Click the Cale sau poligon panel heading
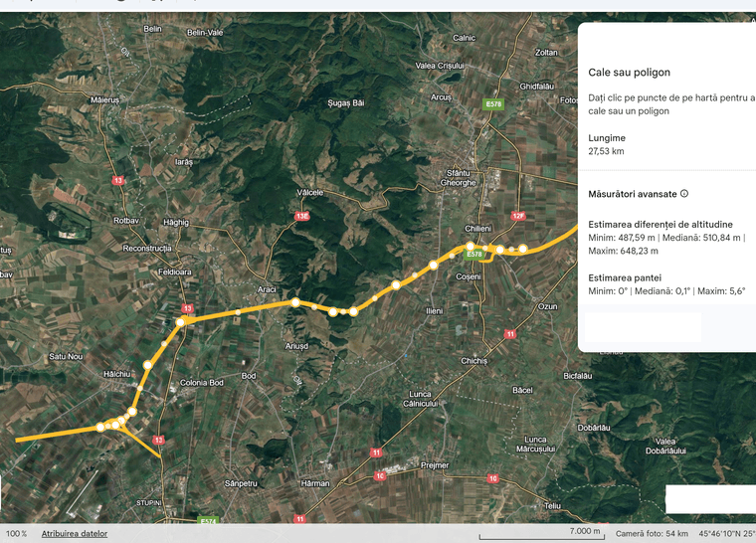 pos(629,73)
